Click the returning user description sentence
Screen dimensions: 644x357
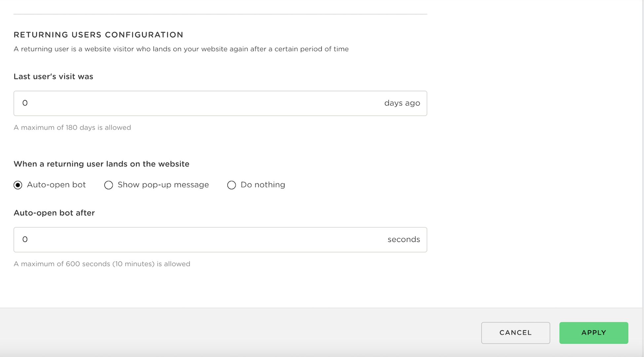(x=181, y=49)
